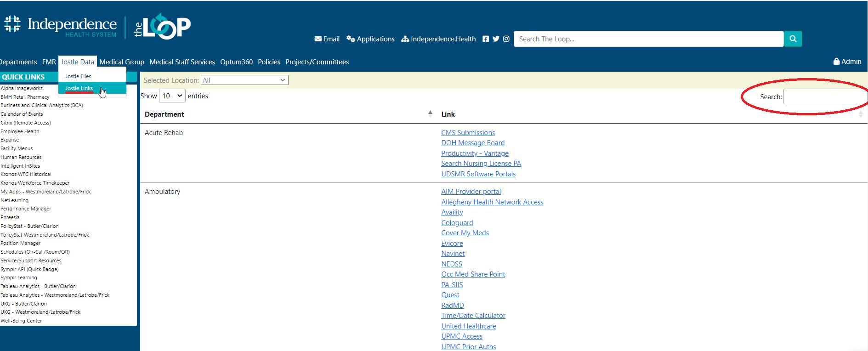Select Jostle Files from the dropdown

(x=92, y=76)
